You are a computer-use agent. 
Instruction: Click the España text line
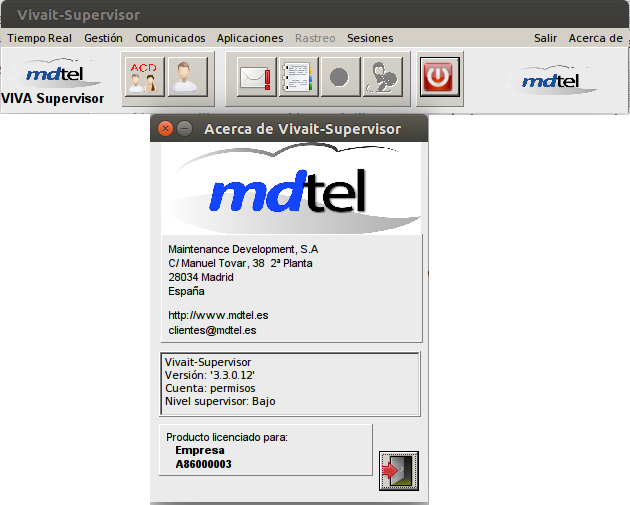click(x=186, y=291)
